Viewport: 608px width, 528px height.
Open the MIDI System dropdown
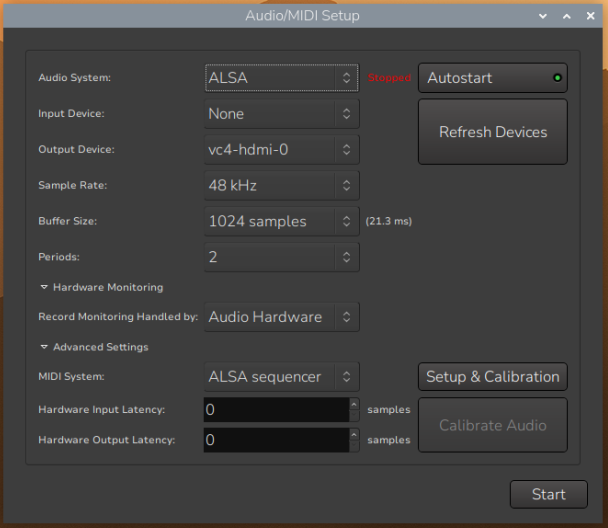[281, 377]
